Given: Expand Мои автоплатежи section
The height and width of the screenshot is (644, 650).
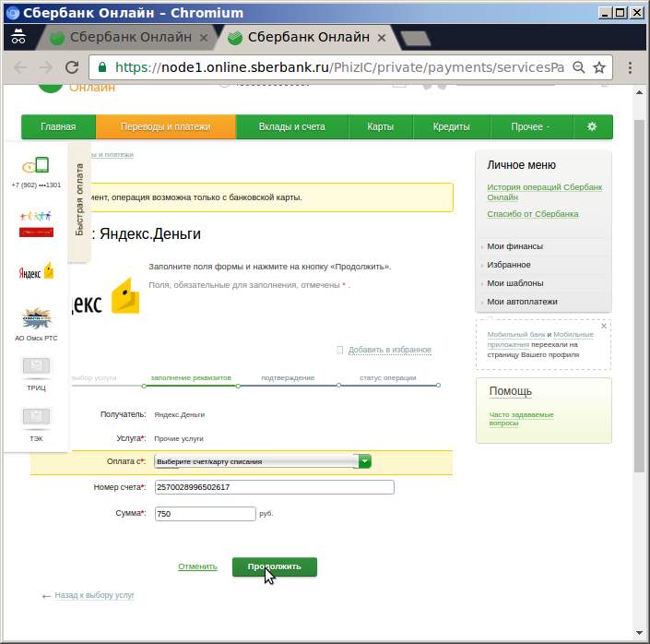Looking at the screenshot, I should pos(522,302).
